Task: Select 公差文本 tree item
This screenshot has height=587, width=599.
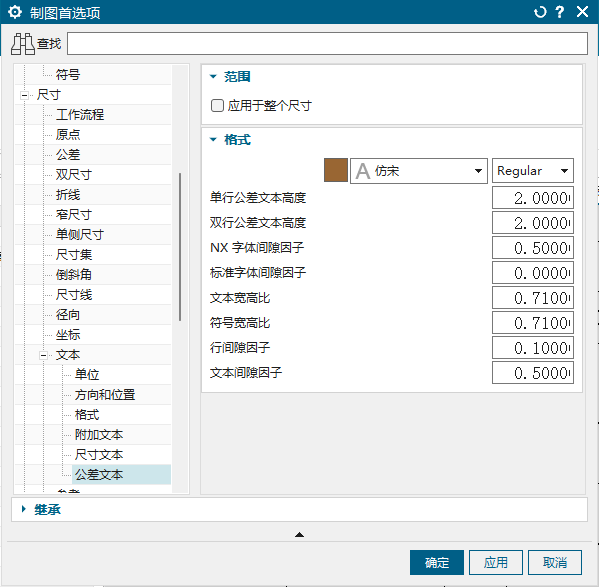Action: [99, 475]
